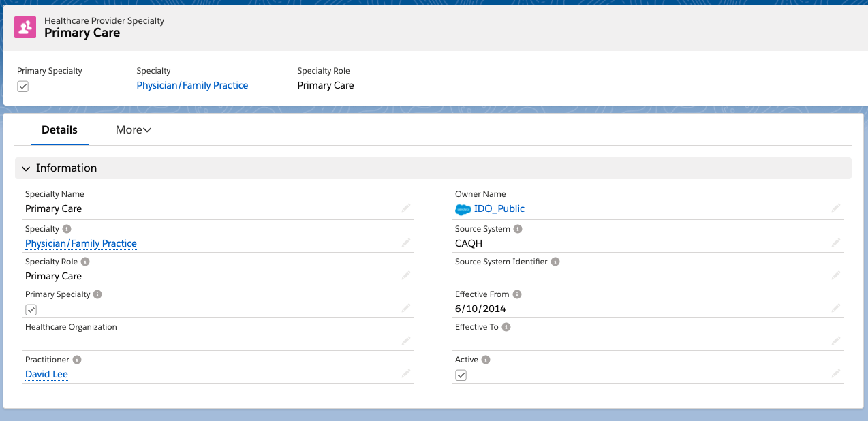Open the Physician/Family Practice specialty link
868x421 pixels.
(80, 243)
